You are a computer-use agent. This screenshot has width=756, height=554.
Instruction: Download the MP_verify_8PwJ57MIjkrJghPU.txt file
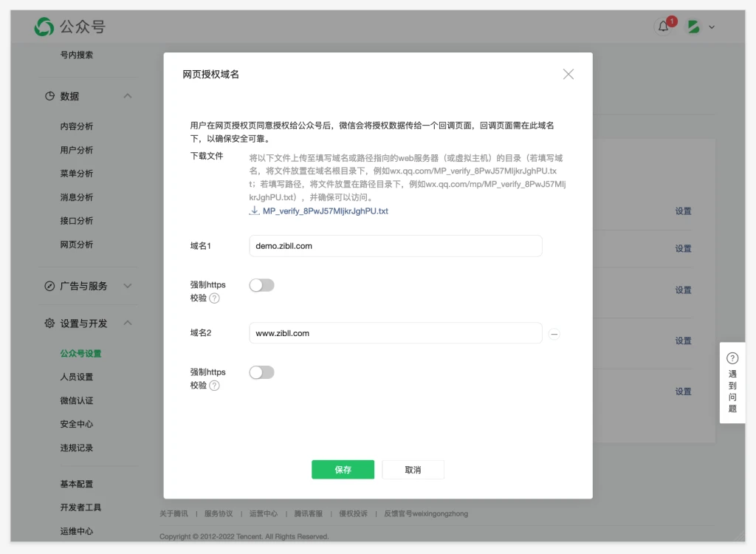pyautogui.click(x=325, y=211)
